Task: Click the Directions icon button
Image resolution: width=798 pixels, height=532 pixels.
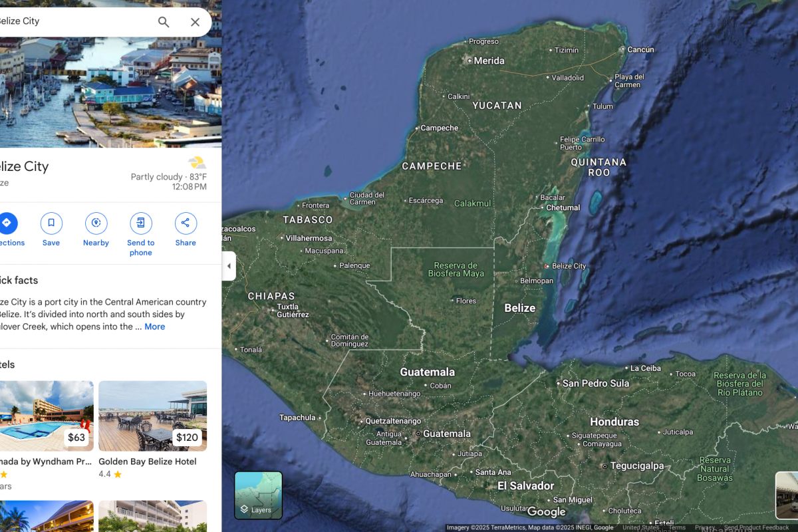Action: pos(7,223)
